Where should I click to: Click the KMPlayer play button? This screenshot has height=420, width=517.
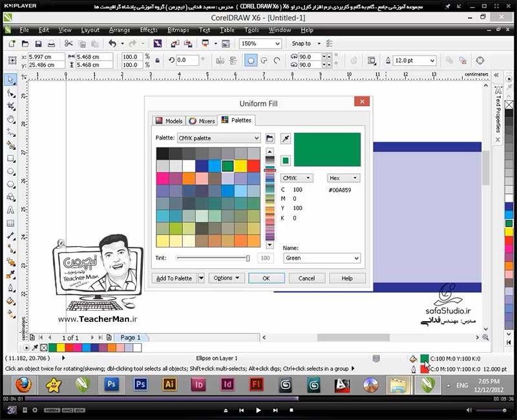click(258, 410)
